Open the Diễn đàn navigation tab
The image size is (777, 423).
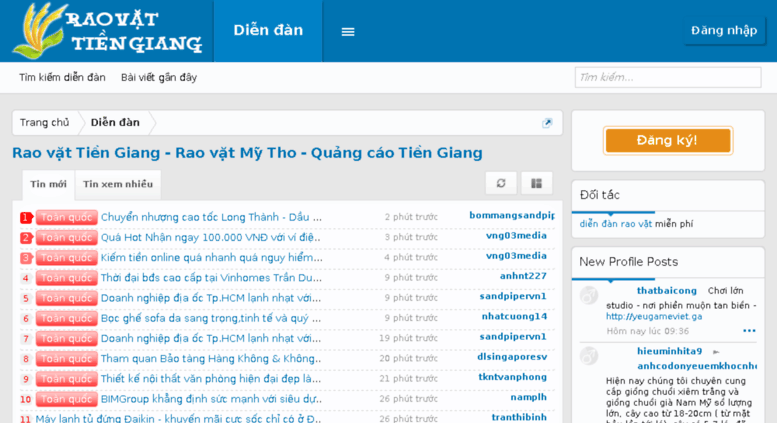click(x=268, y=31)
